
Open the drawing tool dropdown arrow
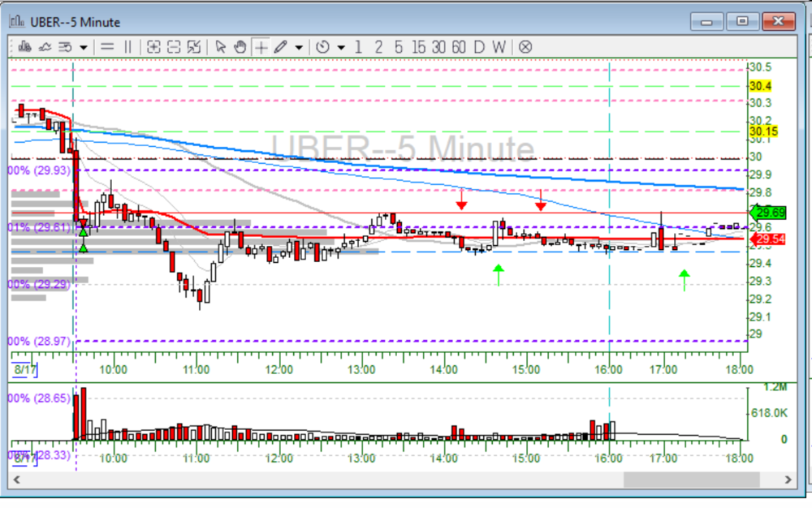299,47
